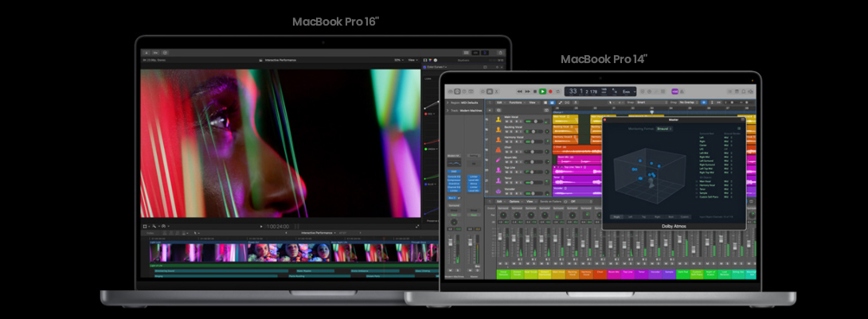Select the Left view tab in Dolby Atmos
868x319 pixels.
click(631, 216)
